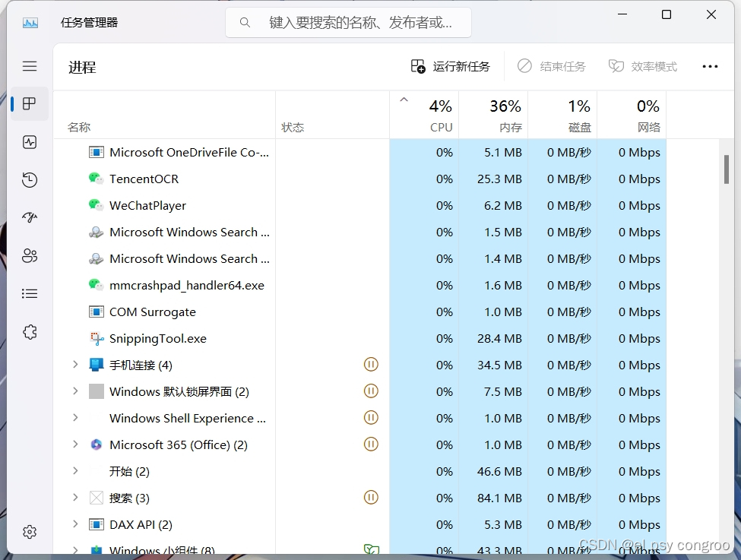Click suspended status icon for Windows 默认锁屏界面
The image size is (741, 560).
371,391
